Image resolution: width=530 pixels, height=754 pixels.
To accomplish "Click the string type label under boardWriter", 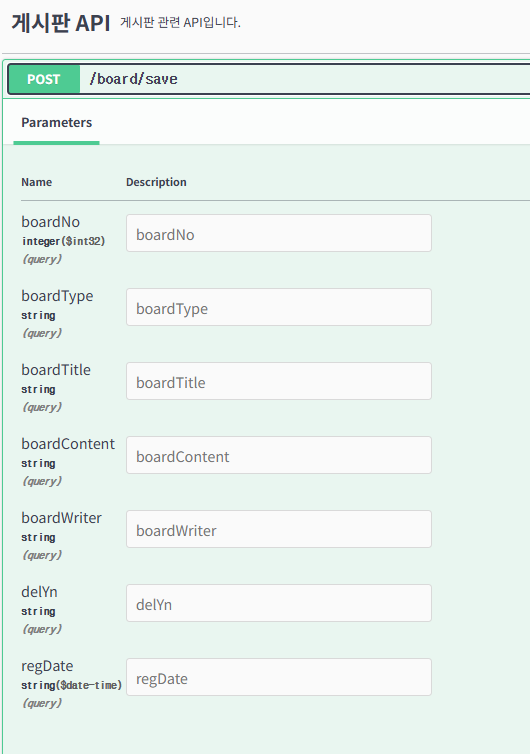I will click(38, 537).
